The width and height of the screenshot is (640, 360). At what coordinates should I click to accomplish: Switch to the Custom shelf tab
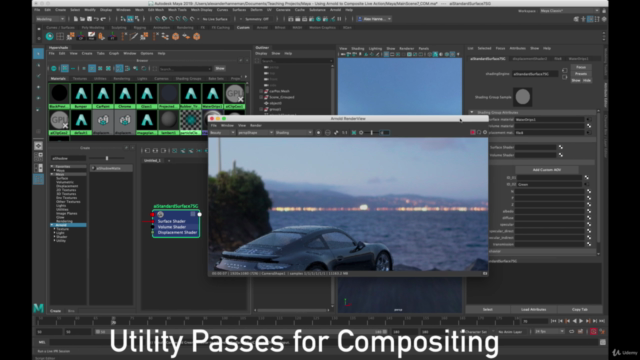[x=243, y=28]
